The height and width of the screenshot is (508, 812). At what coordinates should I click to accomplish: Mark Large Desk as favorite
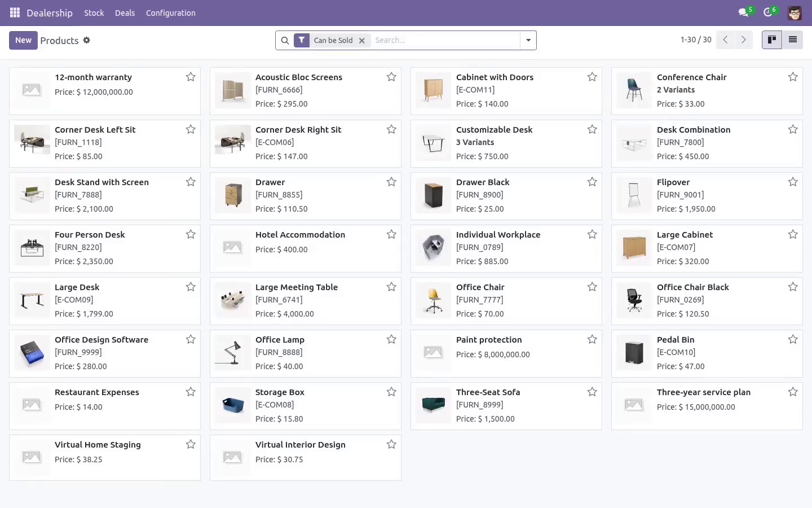click(191, 287)
